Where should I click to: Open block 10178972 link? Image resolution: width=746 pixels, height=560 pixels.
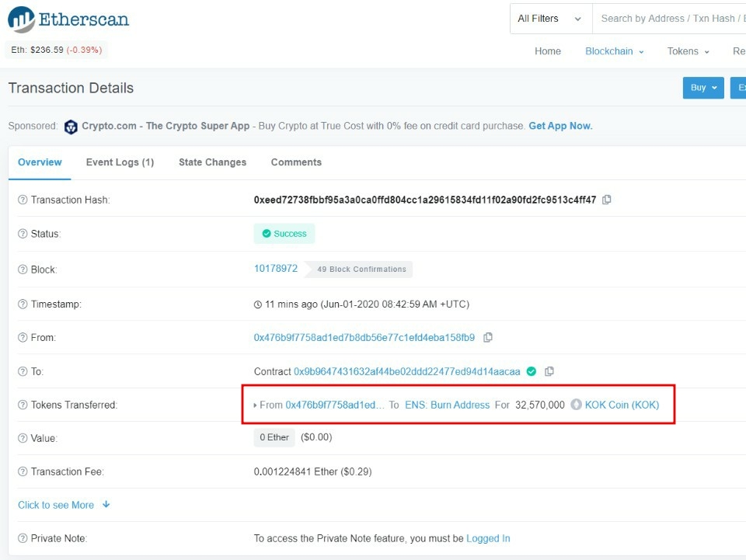275,269
